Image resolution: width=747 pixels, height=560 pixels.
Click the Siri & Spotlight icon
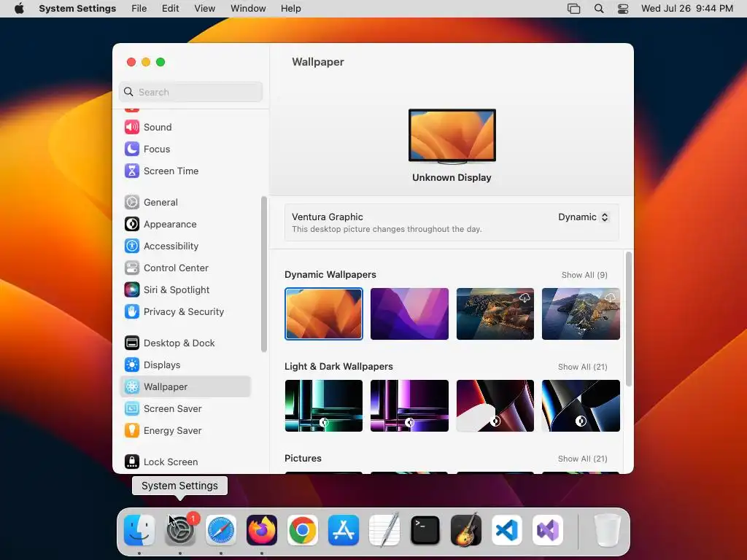point(132,290)
